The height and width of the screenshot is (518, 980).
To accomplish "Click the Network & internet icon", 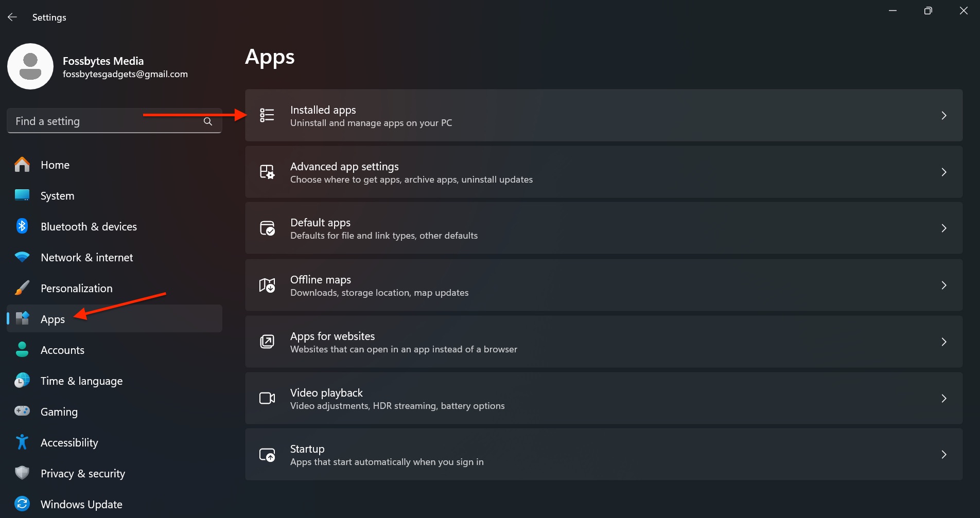I will (x=22, y=257).
